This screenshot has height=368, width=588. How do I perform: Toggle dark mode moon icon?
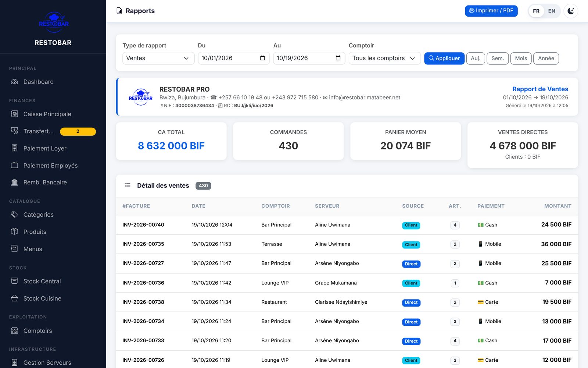[x=571, y=11]
